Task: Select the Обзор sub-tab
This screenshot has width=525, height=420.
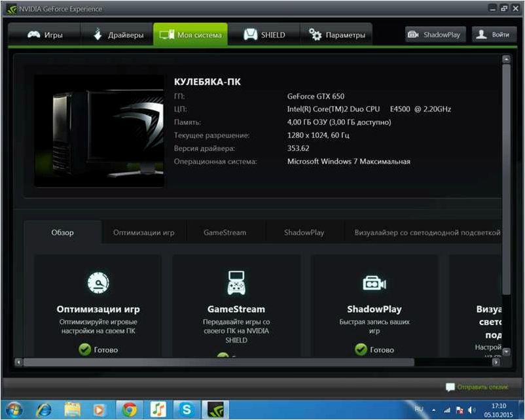Action: [x=62, y=232]
